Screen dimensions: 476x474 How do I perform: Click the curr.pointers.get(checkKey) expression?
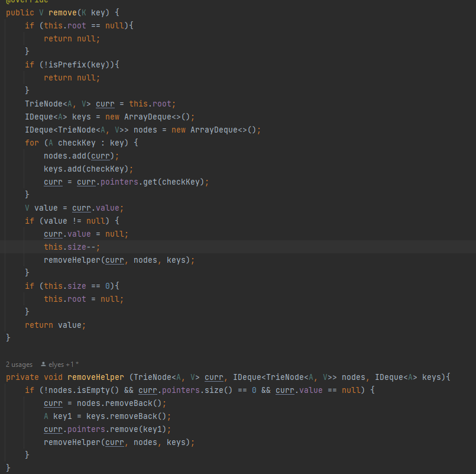(143, 182)
